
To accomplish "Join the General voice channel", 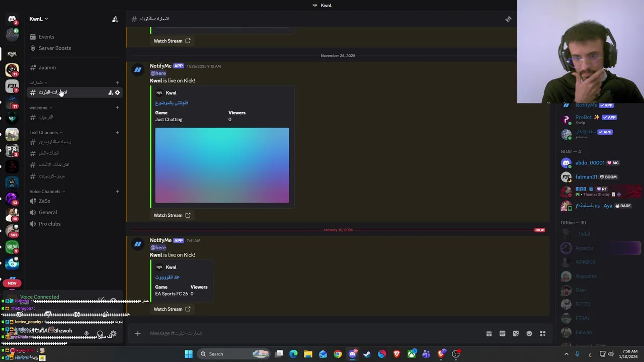I will click(74, 213).
